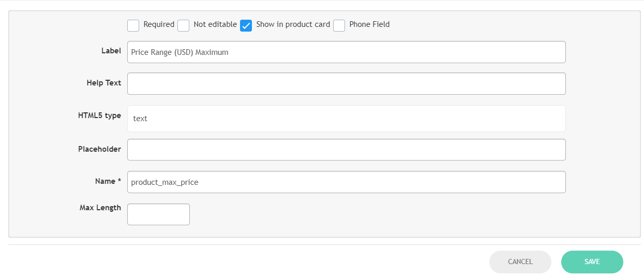The height and width of the screenshot is (276, 644).
Task: Click the "Phone Field" text label
Action: [x=369, y=24]
